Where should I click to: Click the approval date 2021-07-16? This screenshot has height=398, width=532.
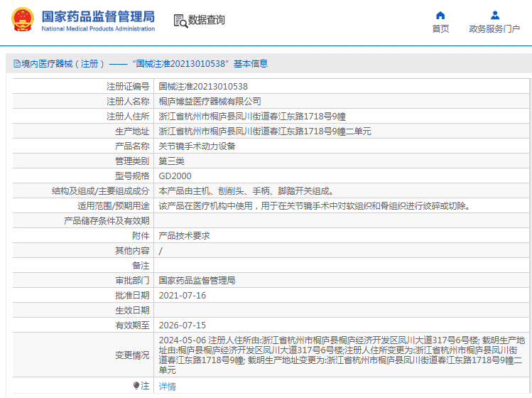click(183, 296)
